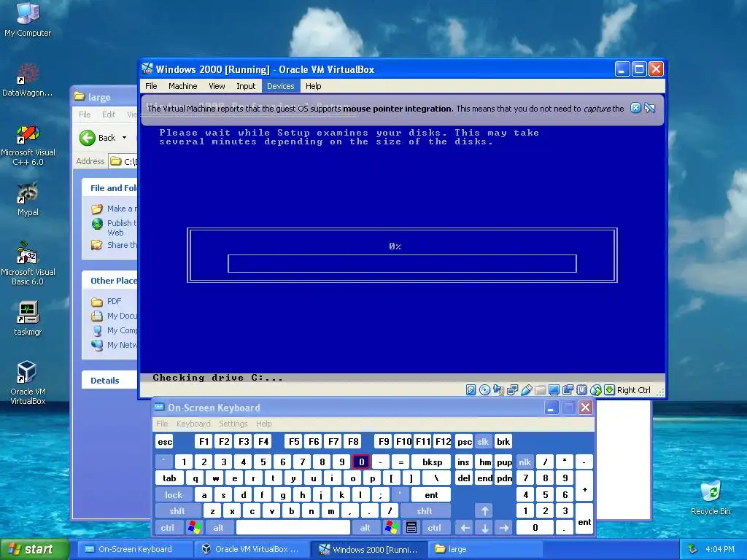The height and width of the screenshot is (560, 747).
Task: Click the F8 key on On-Screen Keyboard
Action: [x=353, y=441]
